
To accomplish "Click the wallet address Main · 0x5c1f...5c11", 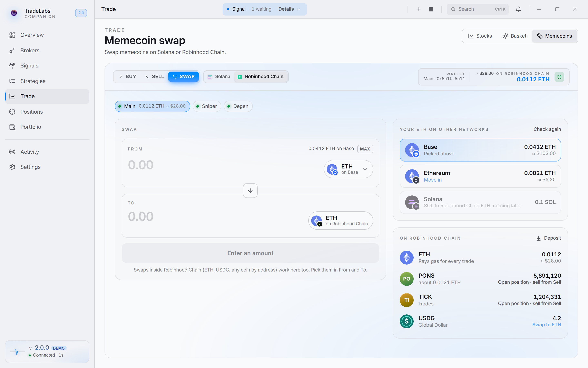I will coord(444,79).
